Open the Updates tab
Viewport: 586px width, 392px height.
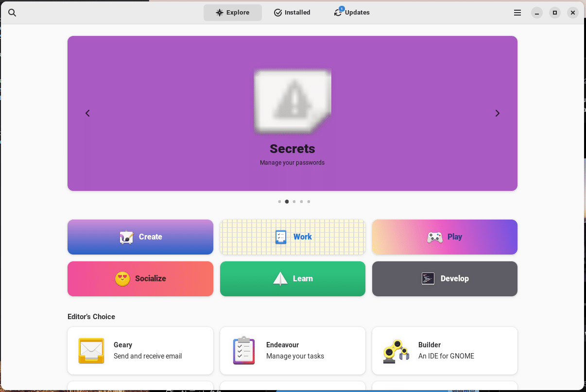pos(351,12)
